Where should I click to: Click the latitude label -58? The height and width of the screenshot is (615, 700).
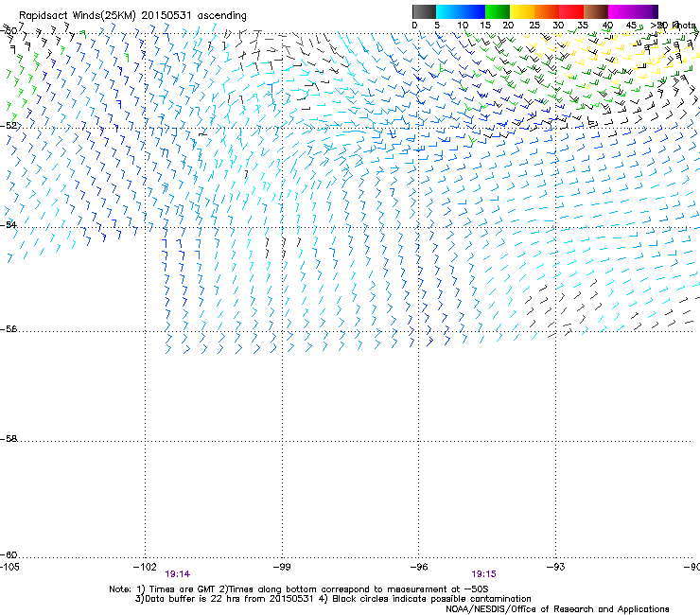pos(9,439)
